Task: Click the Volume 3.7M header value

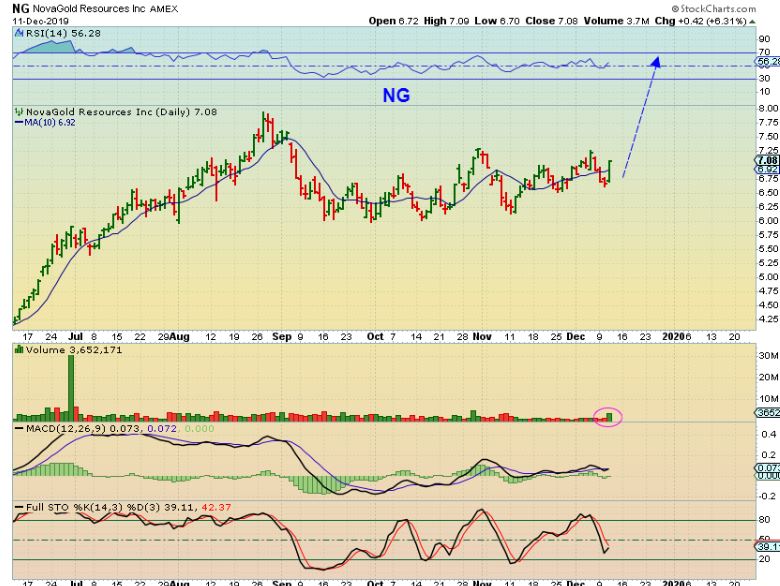Action: (x=616, y=21)
